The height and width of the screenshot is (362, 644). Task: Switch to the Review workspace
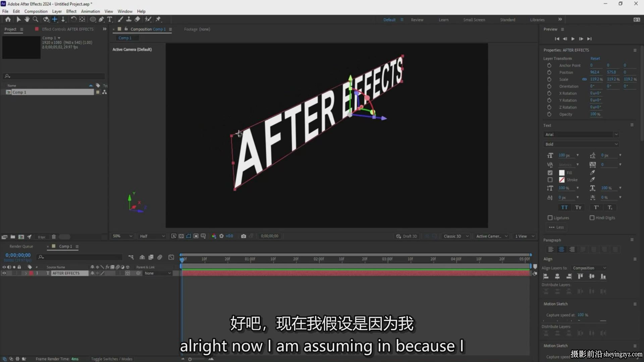click(417, 20)
